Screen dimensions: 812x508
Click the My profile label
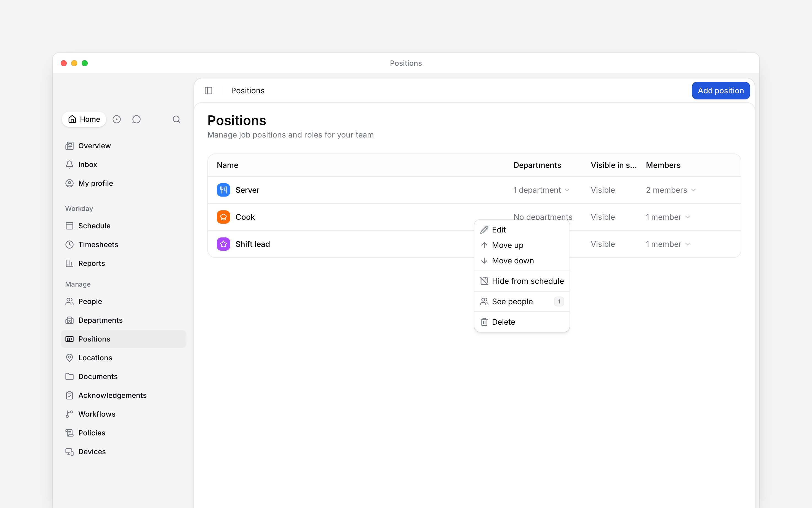pos(96,183)
